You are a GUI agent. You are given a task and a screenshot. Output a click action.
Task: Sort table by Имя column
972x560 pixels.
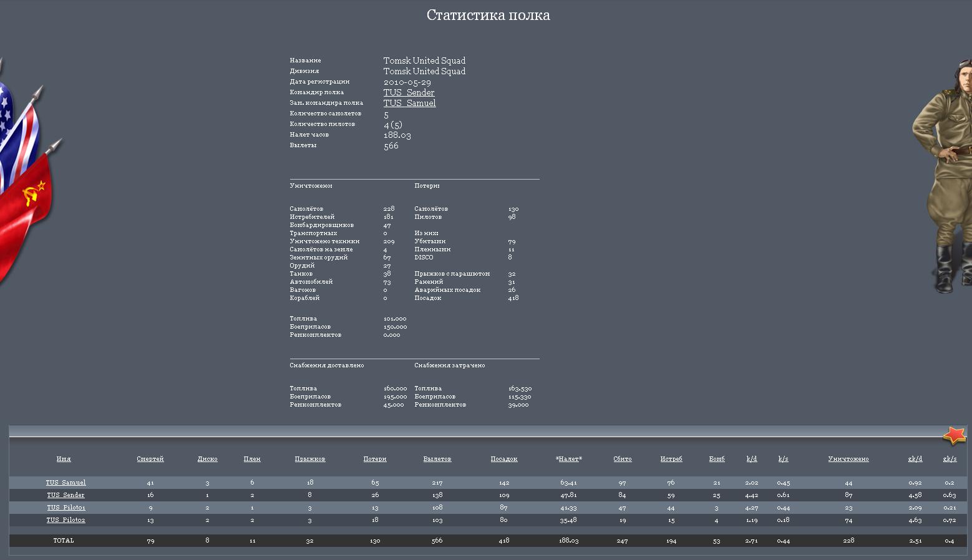(64, 459)
